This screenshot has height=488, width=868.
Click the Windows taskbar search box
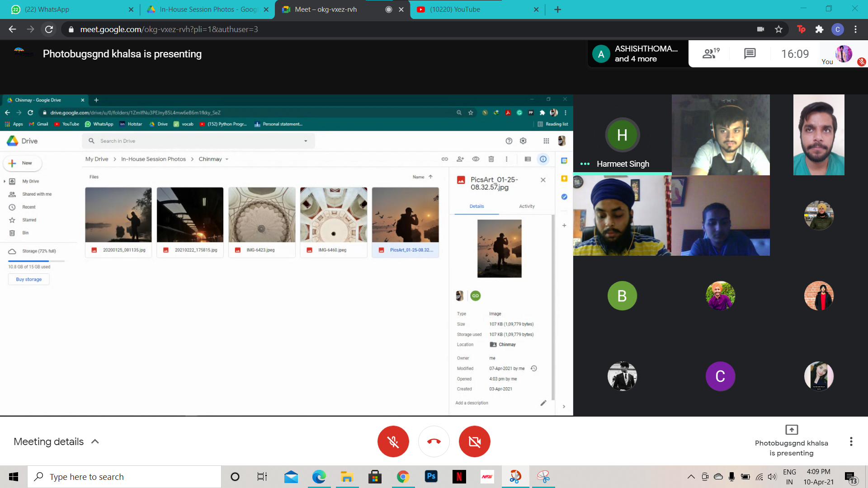(124, 477)
